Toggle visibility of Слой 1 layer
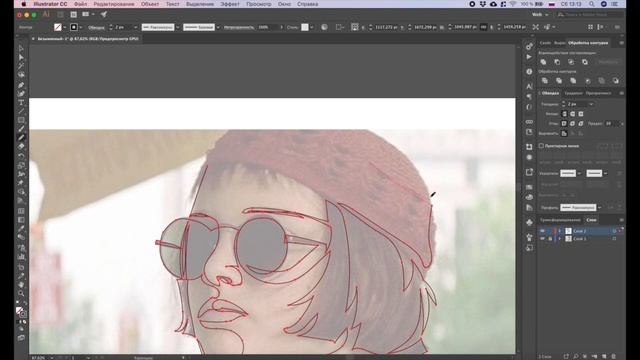This screenshot has width=640, height=360. (x=542, y=239)
